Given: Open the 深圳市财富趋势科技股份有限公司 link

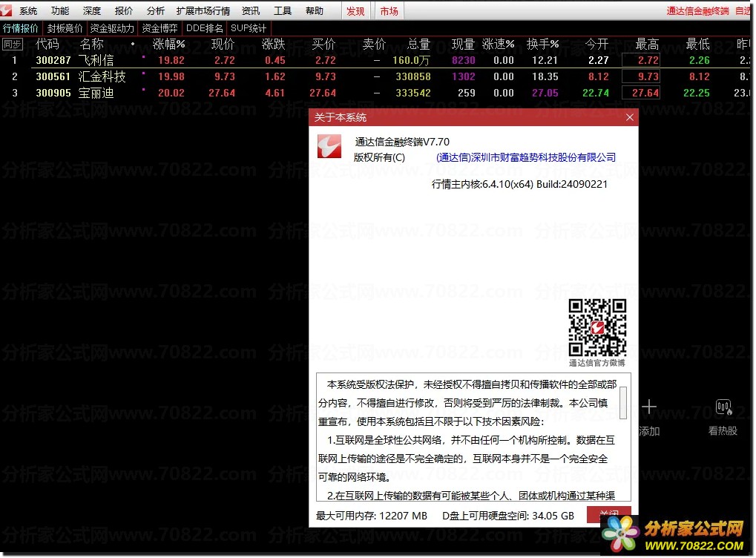Looking at the screenshot, I should point(526,157).
